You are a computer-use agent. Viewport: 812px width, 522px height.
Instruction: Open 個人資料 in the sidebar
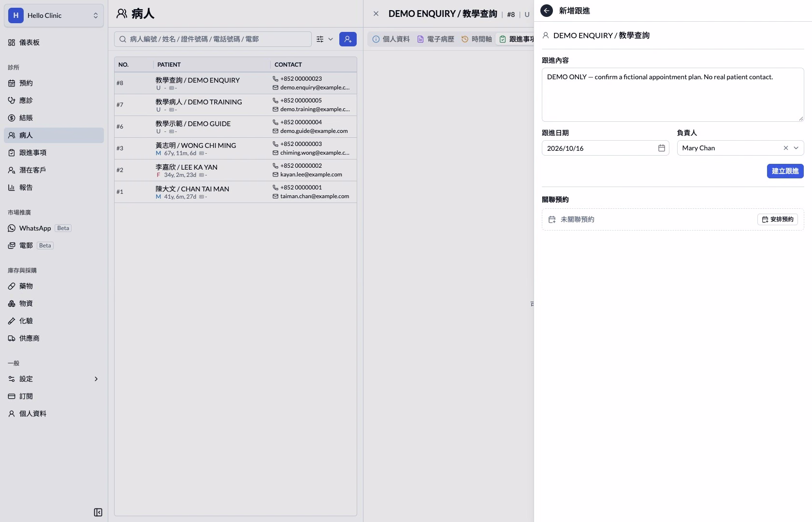[54, 414]
